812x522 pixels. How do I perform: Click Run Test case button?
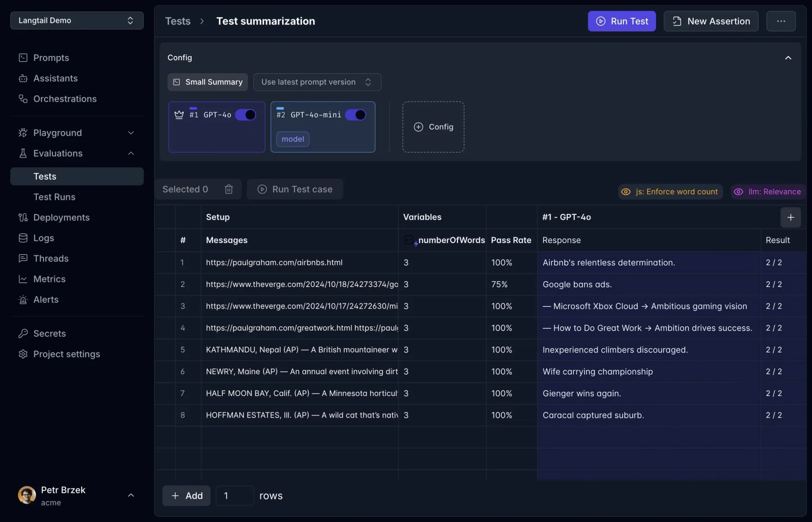pyautogui.click(x=295, y=189)
